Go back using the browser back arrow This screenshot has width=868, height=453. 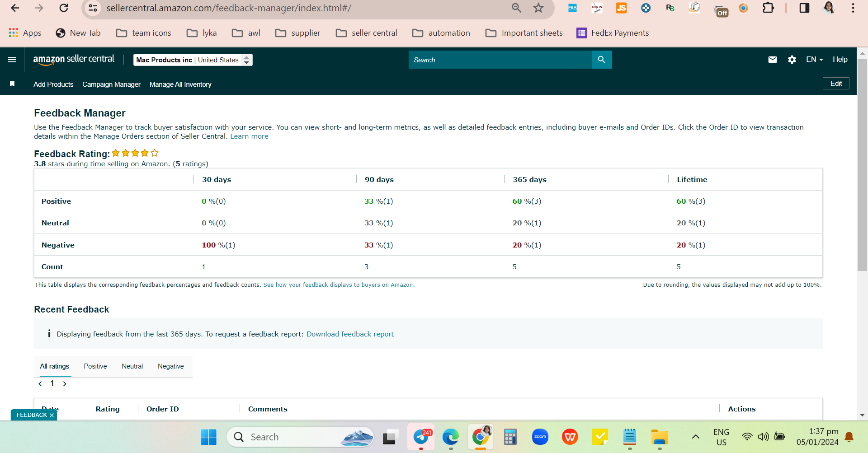pyautogui.click(x=15, y=8)
